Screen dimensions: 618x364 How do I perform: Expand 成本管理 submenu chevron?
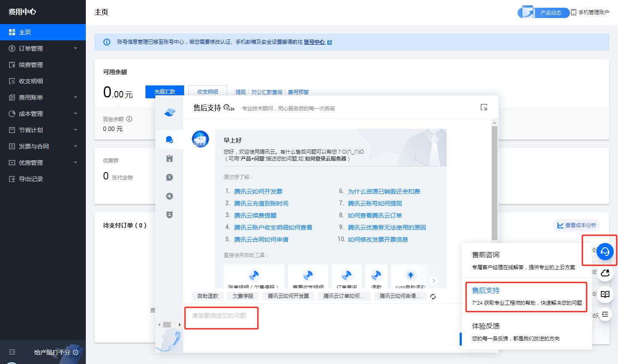(76, 113)
